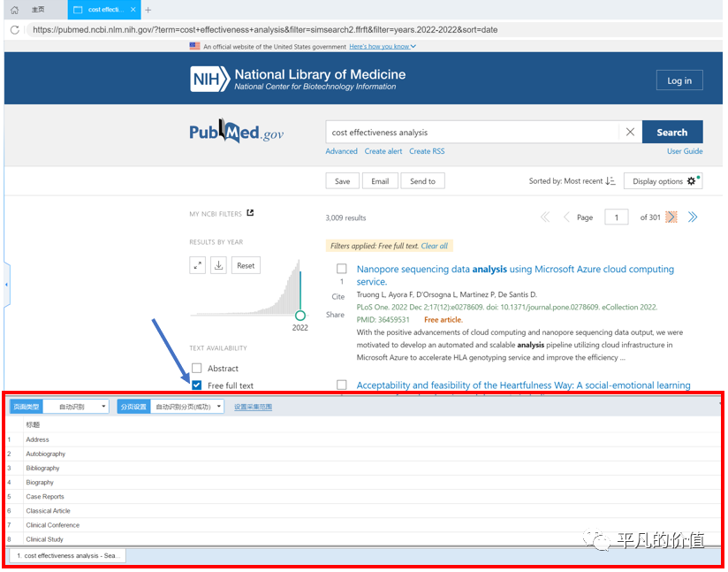Enable the Abstract text availability checkbox
The height and width of the screenshot is (572, 728).
pos(197,368)
